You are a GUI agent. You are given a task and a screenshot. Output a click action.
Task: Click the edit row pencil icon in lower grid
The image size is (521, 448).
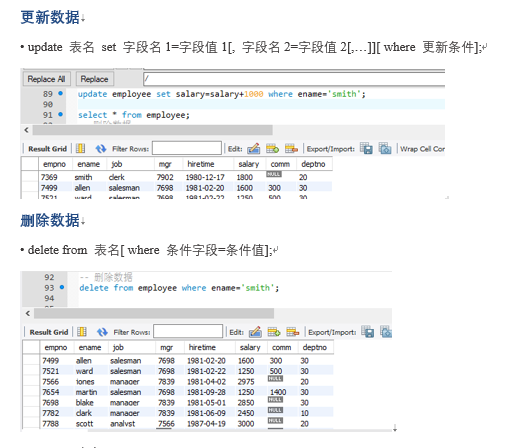click(255, 332)
